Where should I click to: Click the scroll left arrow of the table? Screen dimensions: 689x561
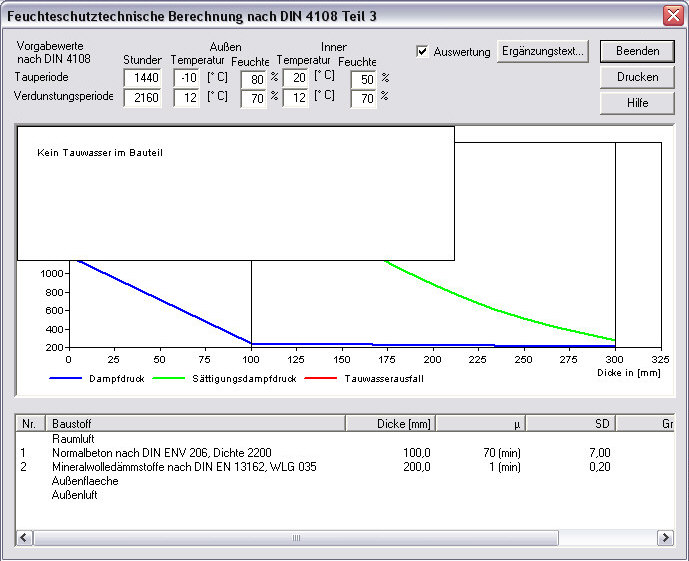pyautogui.click(x=24, y=537)
